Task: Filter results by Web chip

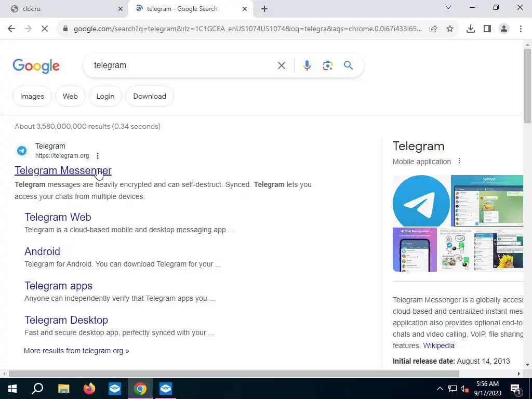Action: pyautogui.click(x=70, y=96)
